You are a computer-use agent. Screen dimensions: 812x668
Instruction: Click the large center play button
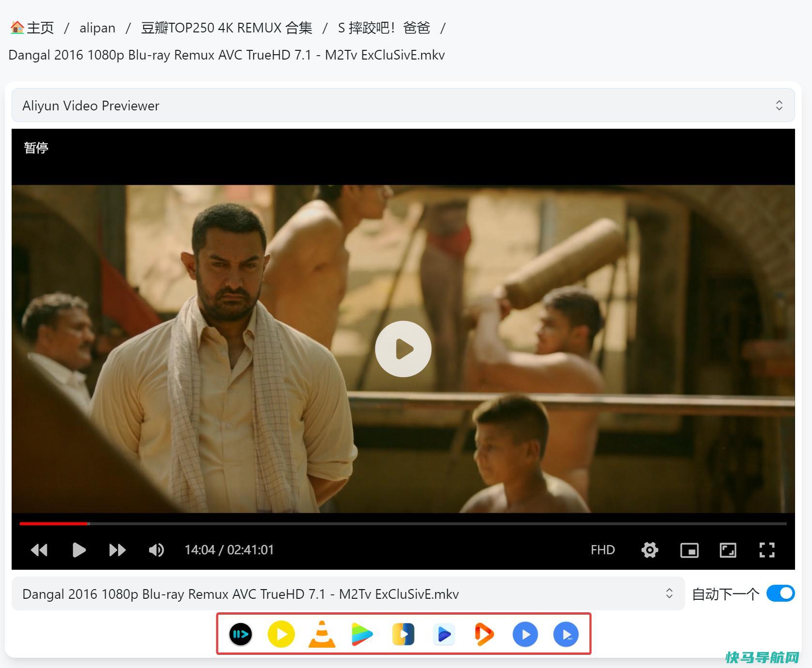403,349
